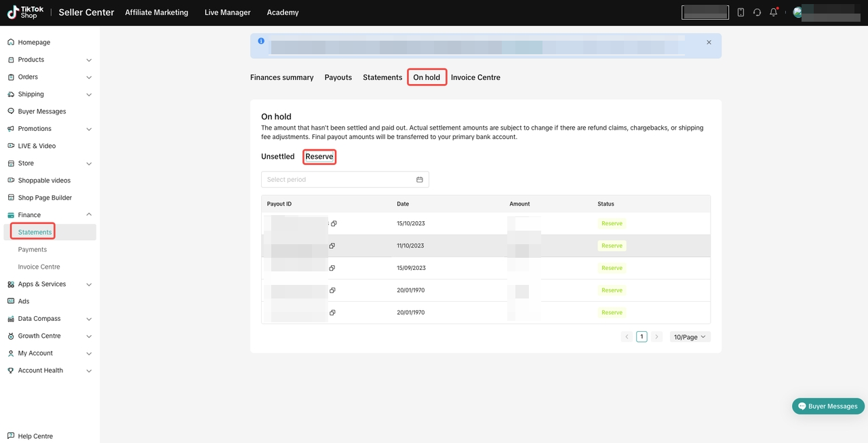Open Invoice Centre in the sidebar
This screenshot has width=868, height=443.
tap(39, 267)
